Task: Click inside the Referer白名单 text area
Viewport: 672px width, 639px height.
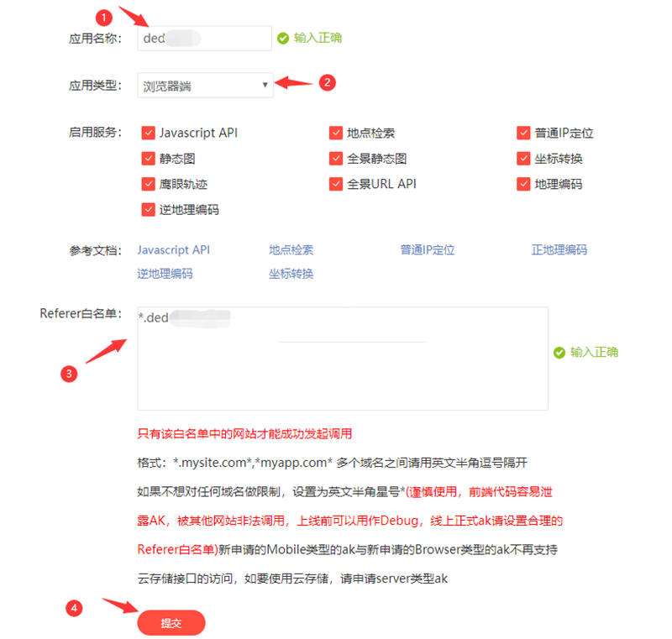Action: coord(343,359)
